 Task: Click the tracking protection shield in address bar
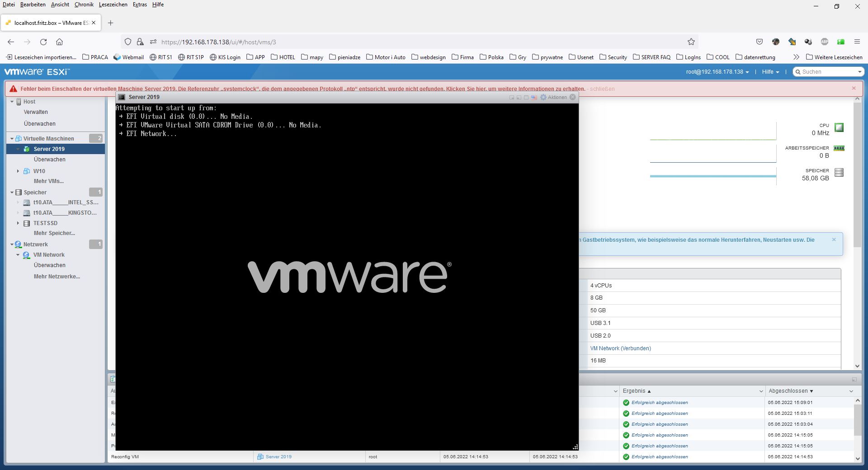coord(128,42)
